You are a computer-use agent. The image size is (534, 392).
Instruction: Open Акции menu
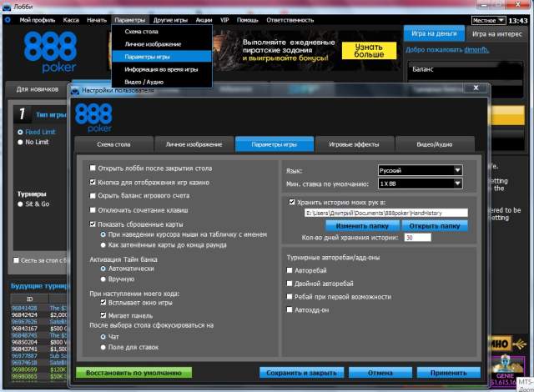coord(204,20)
